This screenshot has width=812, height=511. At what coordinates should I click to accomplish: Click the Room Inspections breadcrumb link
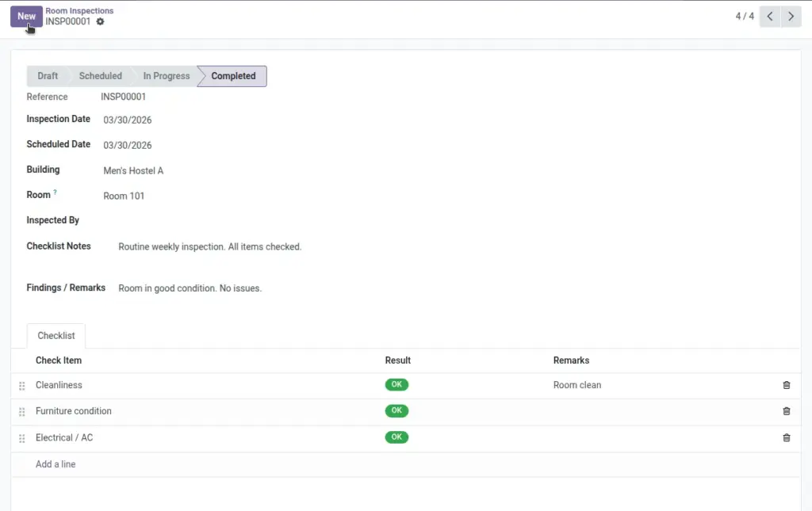(x=79, y=10)
